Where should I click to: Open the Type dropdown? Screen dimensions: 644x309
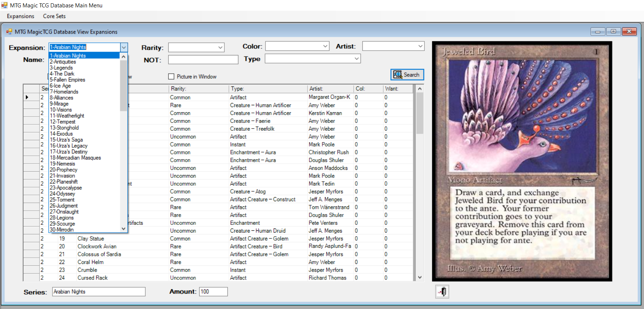click(x=356, y=58)
